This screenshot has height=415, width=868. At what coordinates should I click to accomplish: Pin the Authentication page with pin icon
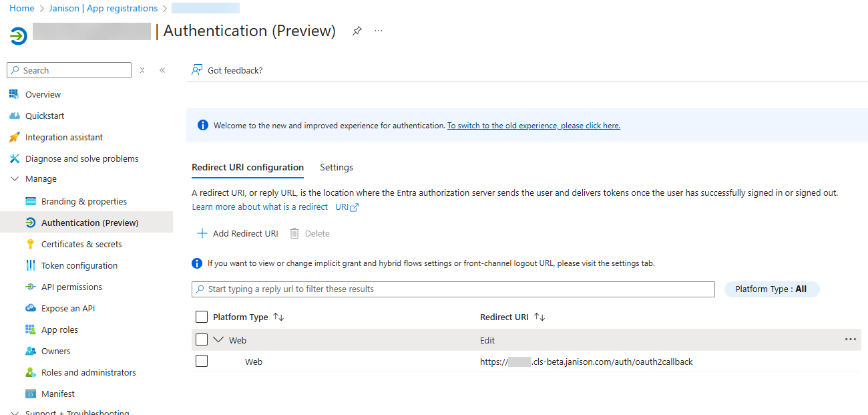click(x=357, y=31)
